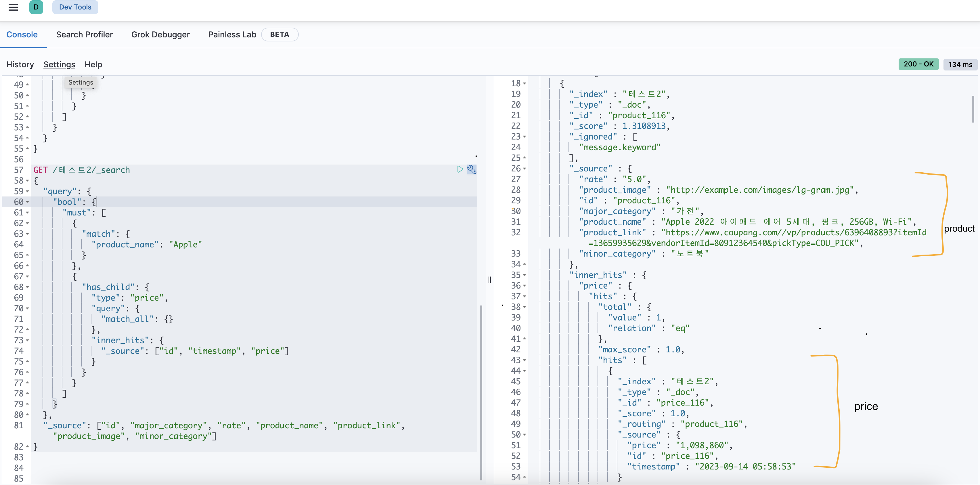Click the "match_all": {} line
This screenshot has width=980, height=485.
(137, 319)
